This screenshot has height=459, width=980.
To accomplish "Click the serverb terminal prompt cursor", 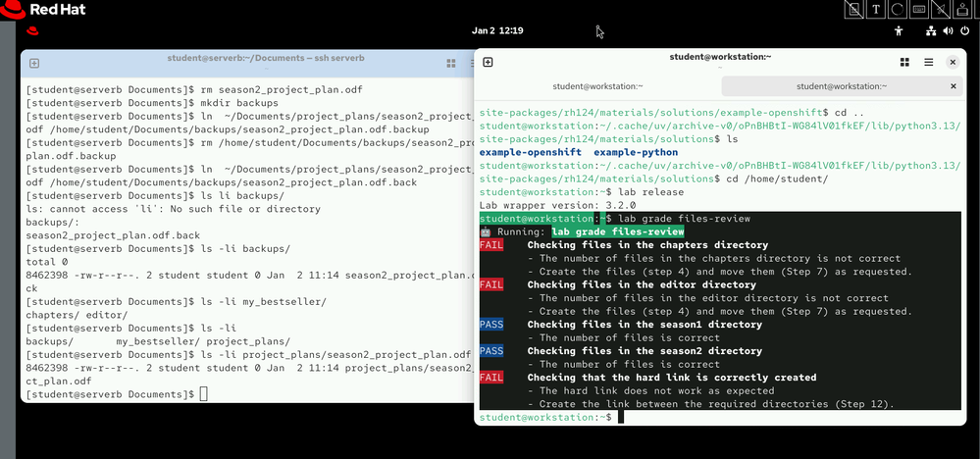I will click(x=203, y=394).
